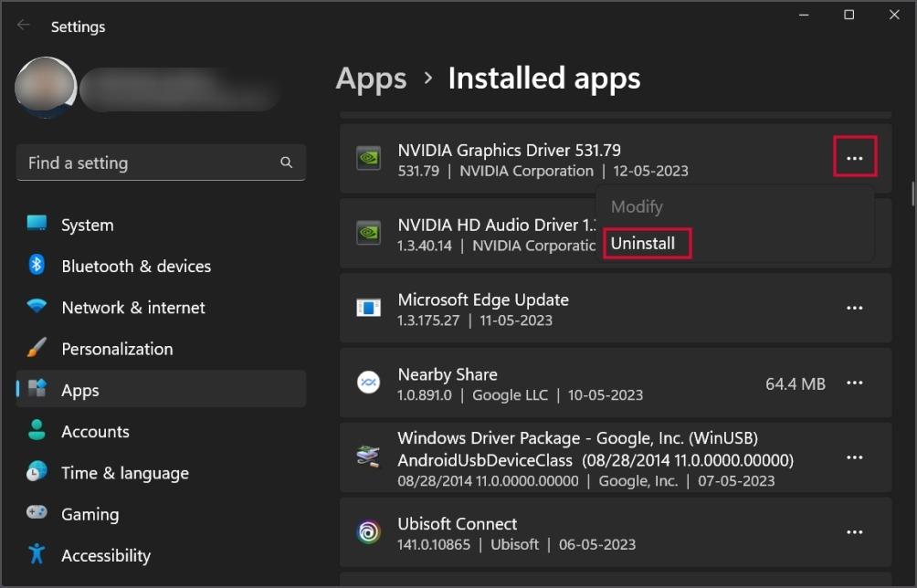Open more options for Nearby Share
Image resolution: width=917 pixels, height=588 pixels.
(x=854, y=383)
